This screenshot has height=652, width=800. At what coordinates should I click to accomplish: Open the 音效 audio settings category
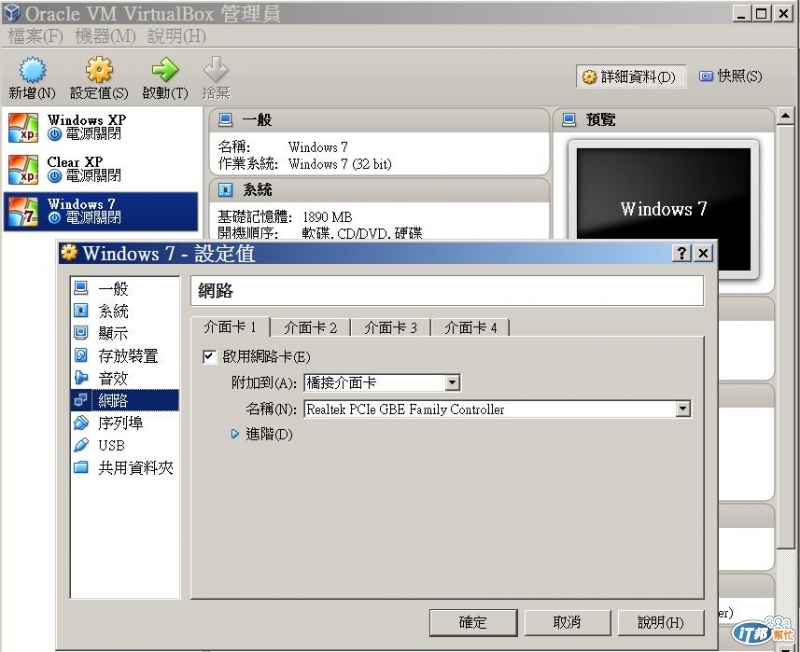point(125,378)
